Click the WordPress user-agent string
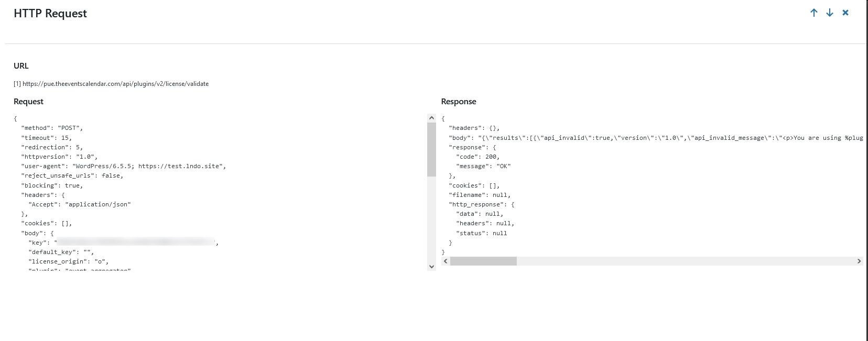The height and width of the screenshot is (341, 868). [x=123, y=166]
